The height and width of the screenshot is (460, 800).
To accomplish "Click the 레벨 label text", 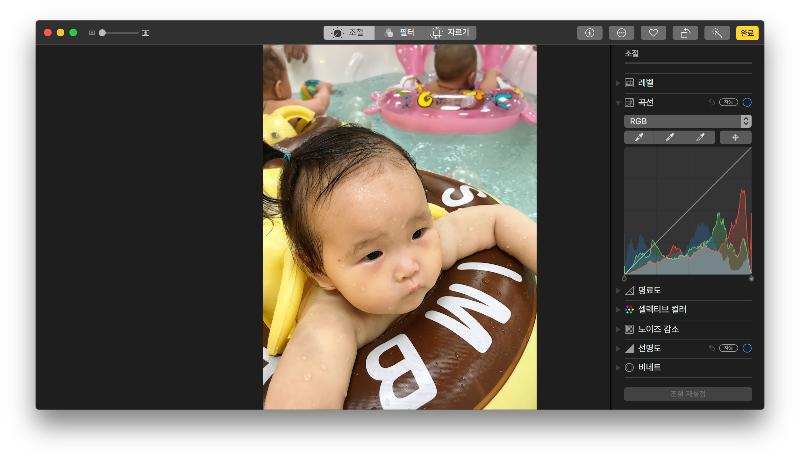I will point(646,83).
